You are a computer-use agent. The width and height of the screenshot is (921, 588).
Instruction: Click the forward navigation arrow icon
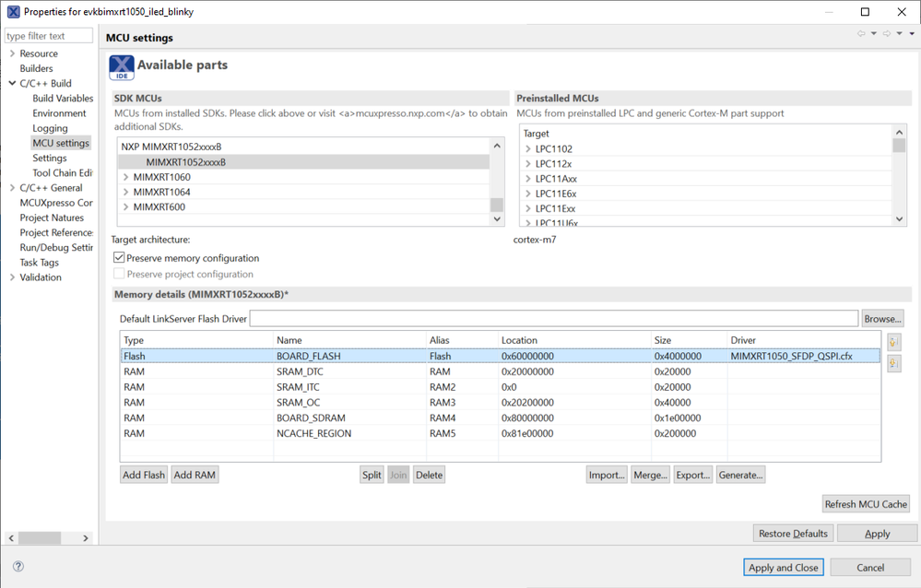887,33
